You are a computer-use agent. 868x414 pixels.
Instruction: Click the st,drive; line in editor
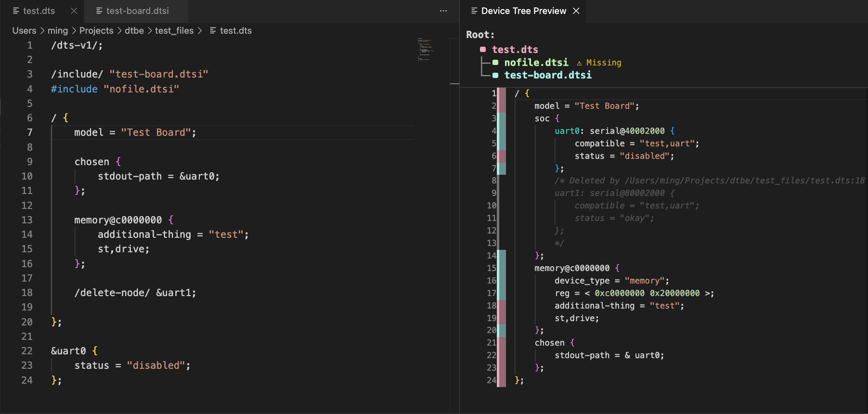[x=124, y=249]
